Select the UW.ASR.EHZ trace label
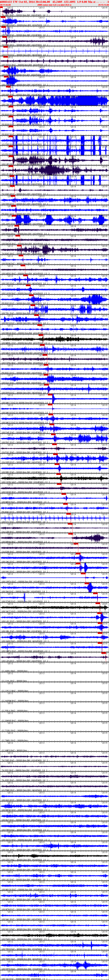109x980 pixels. point(25,95)
